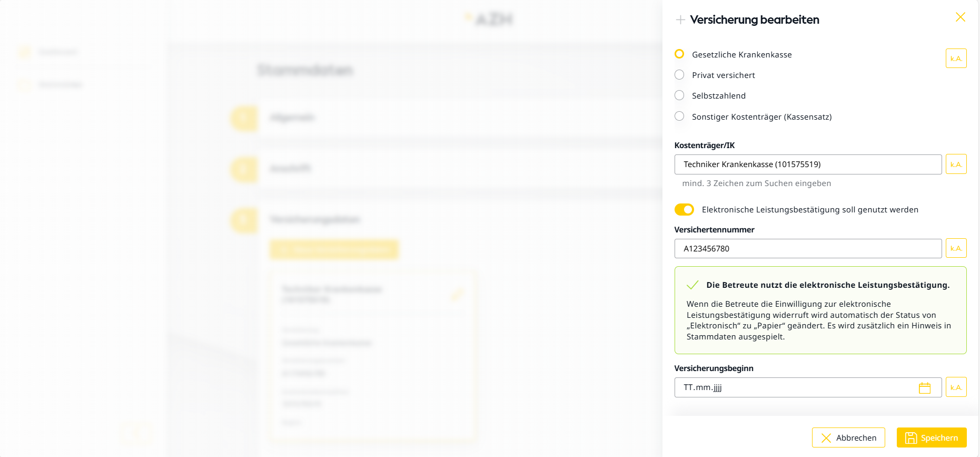Select Privat versichert radio option
980x457 pixels.
click(x=679, y=75)
